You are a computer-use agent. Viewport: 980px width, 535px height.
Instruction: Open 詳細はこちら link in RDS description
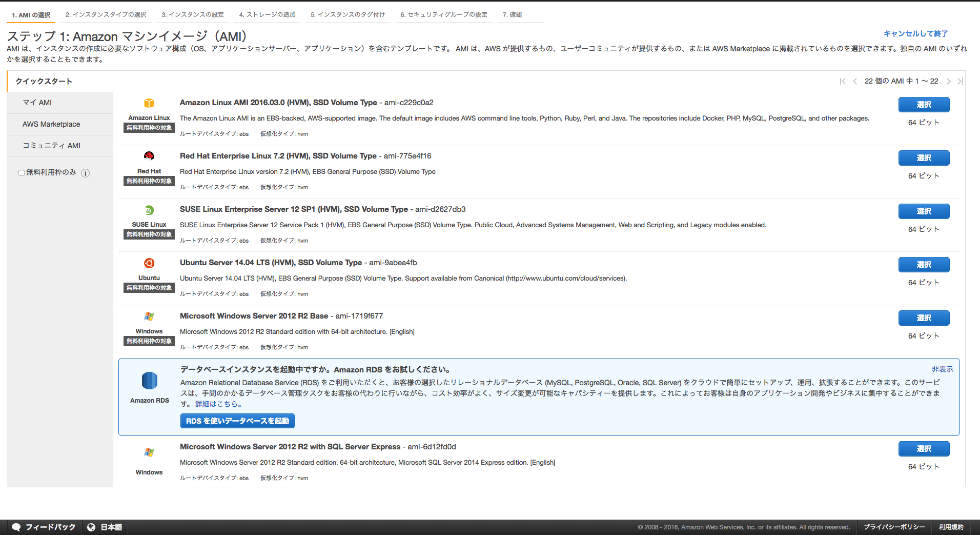tap(217, 404)
